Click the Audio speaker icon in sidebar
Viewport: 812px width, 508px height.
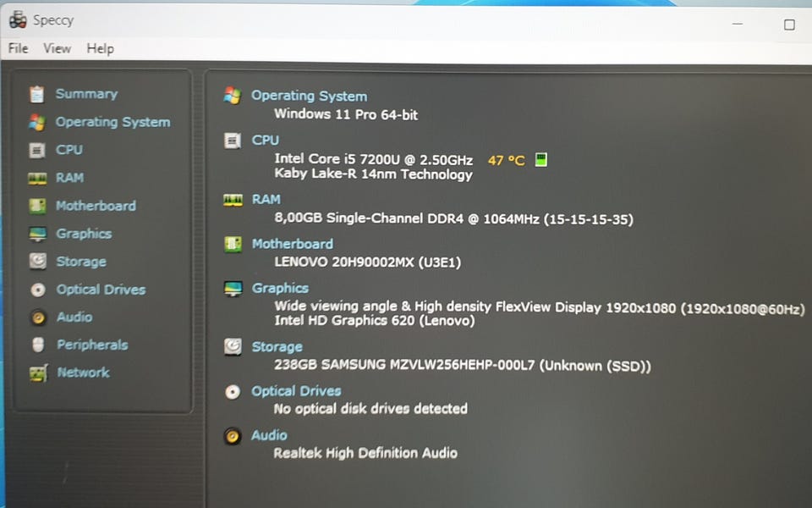[x=38, y=317]
